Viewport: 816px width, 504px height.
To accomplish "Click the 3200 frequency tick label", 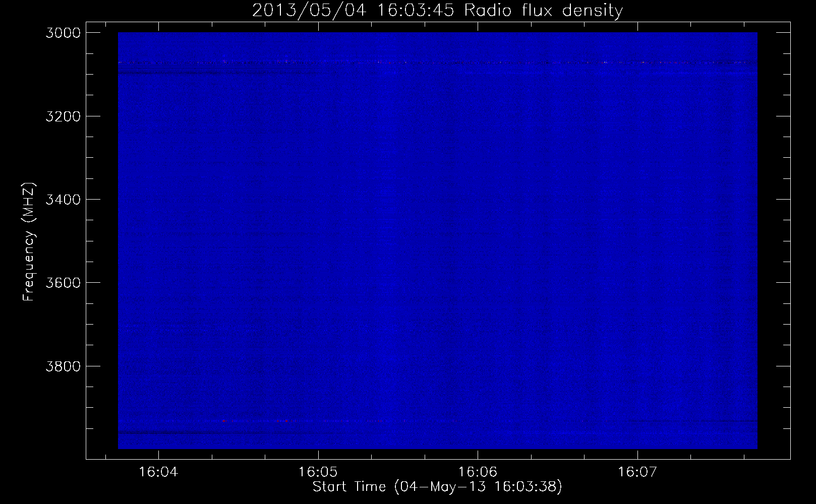I will 63,116.
